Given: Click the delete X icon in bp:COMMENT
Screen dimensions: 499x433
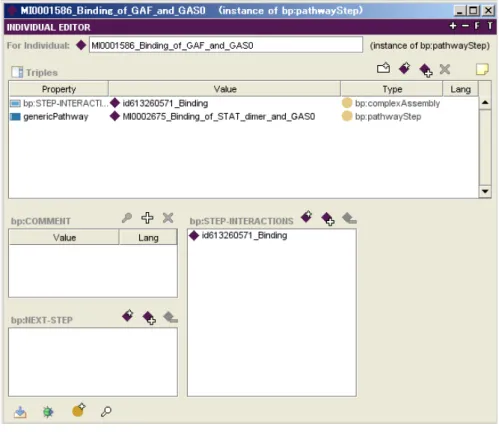Looking at the screenshot, I should (168, 218).
